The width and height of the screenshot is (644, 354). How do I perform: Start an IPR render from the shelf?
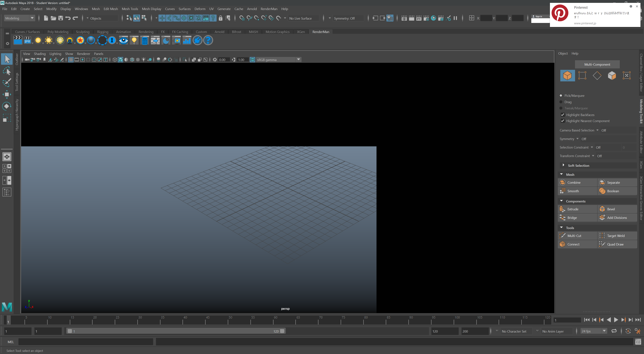tap(28, 40)
